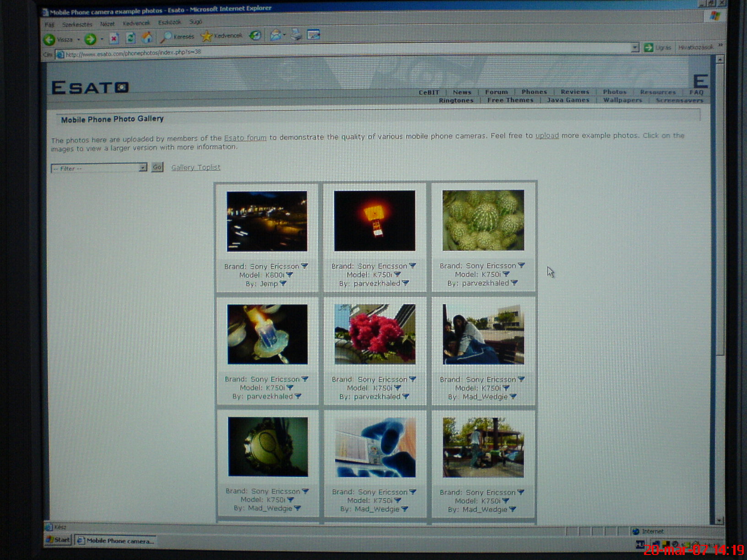Filter by brand of park photo

coord(521,492)
